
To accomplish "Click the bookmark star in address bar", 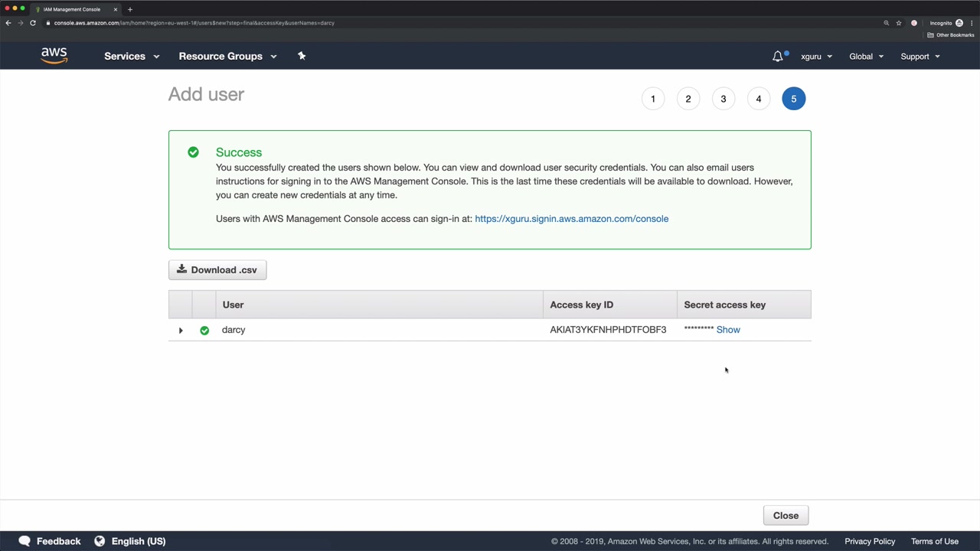I will pyautogui.click(x=899, y=23).
